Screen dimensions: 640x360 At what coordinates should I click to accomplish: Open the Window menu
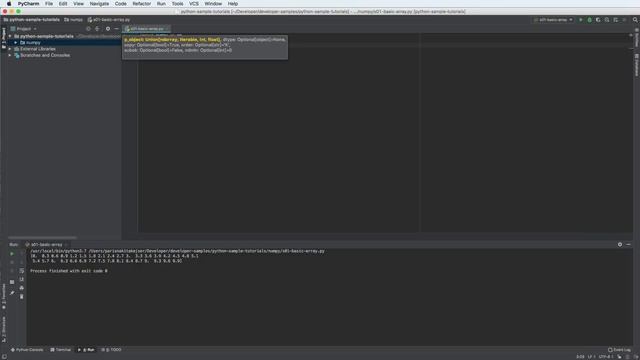tap(213, 4)
